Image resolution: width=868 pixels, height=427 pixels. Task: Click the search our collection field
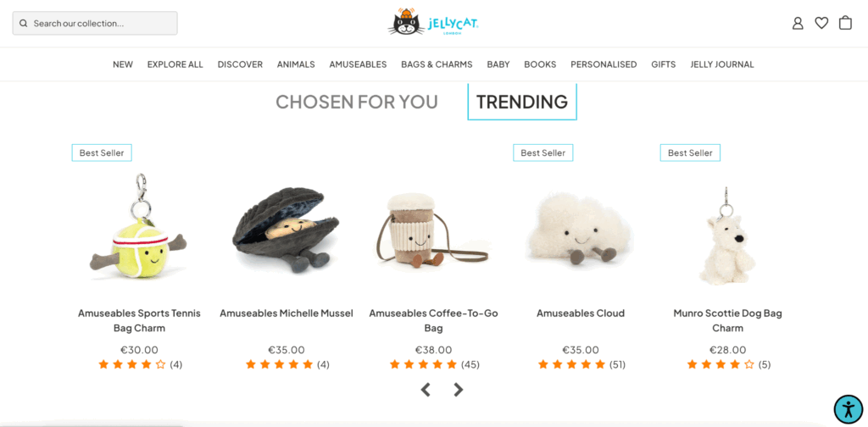click(x=95, y=23)
